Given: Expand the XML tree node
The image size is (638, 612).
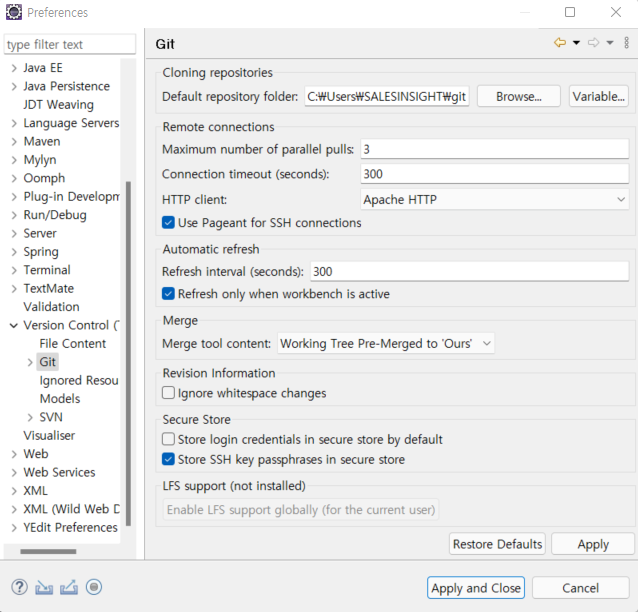Looking at the screenshot, I should tap(14, 491).
